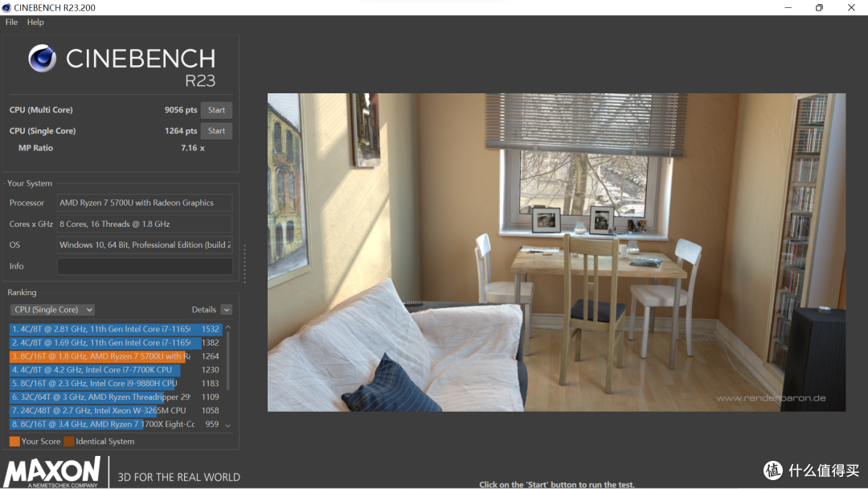Open the File menu

[11, 23]
